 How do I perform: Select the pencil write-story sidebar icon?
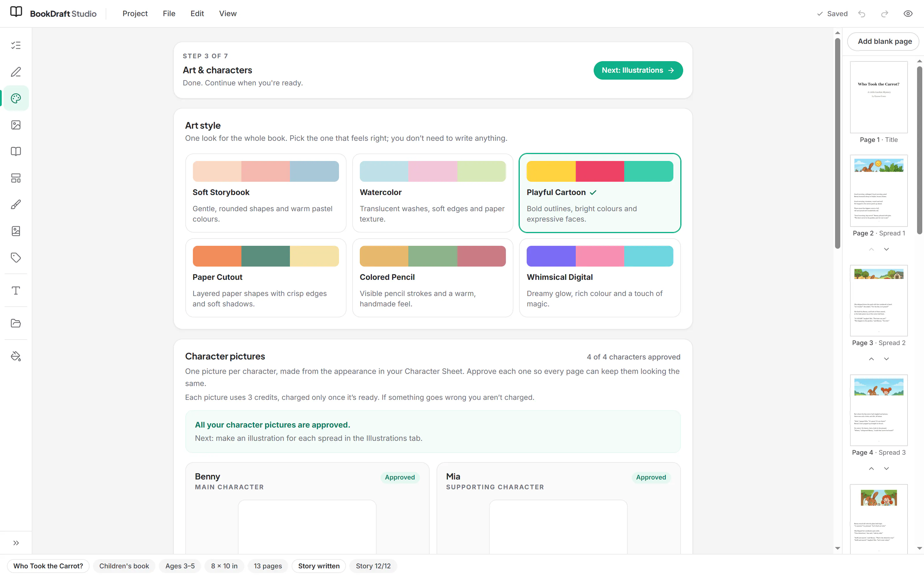(x=16, y=72)
